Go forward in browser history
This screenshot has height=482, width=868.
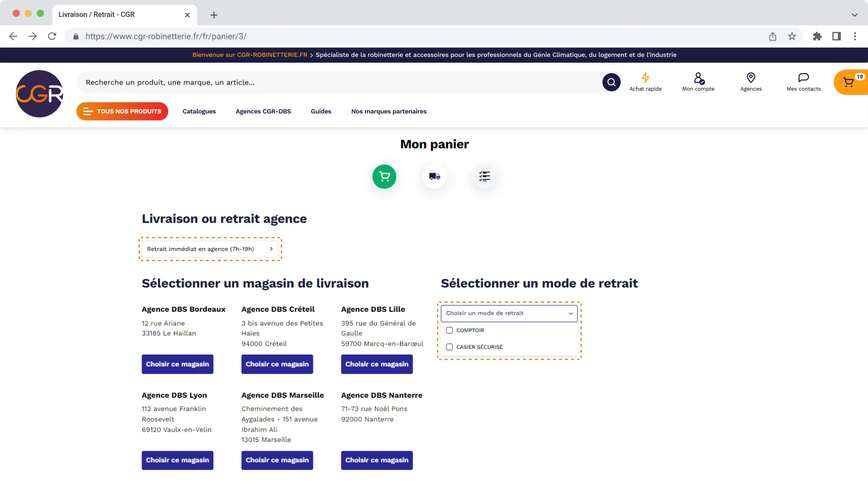click(x=33, y=36)
